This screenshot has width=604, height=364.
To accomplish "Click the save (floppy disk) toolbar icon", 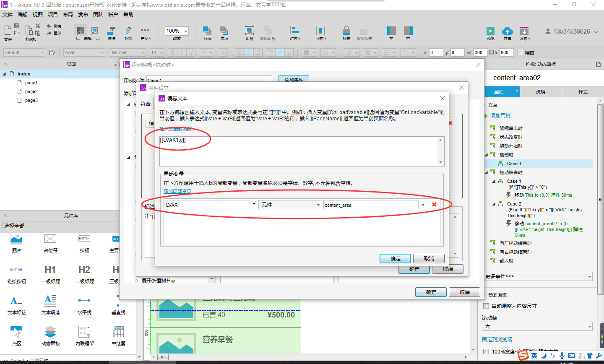I will tap(17, 26).
